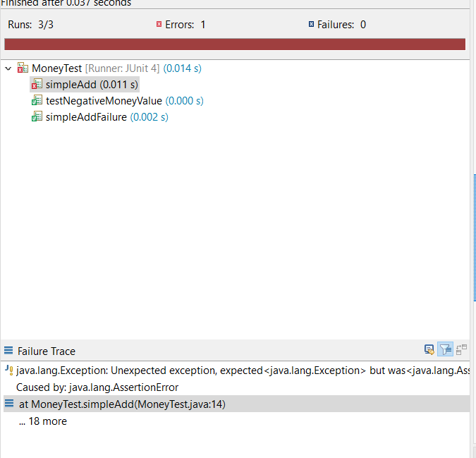Click the failed simpleAdd test icon
This screenshot has height=458, width=476.
coord(37,84)
